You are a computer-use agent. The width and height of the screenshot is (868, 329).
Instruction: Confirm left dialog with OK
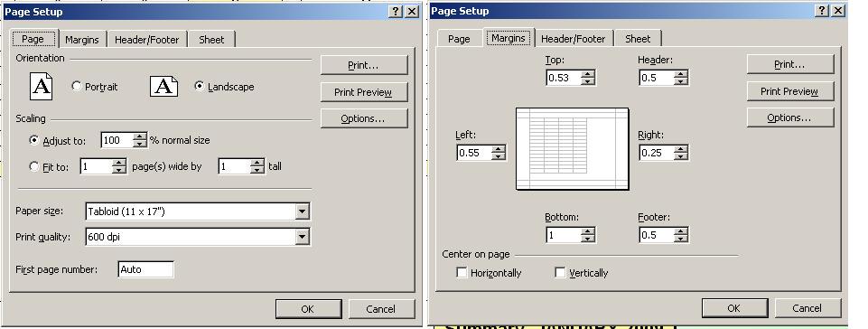coord(308,309)
